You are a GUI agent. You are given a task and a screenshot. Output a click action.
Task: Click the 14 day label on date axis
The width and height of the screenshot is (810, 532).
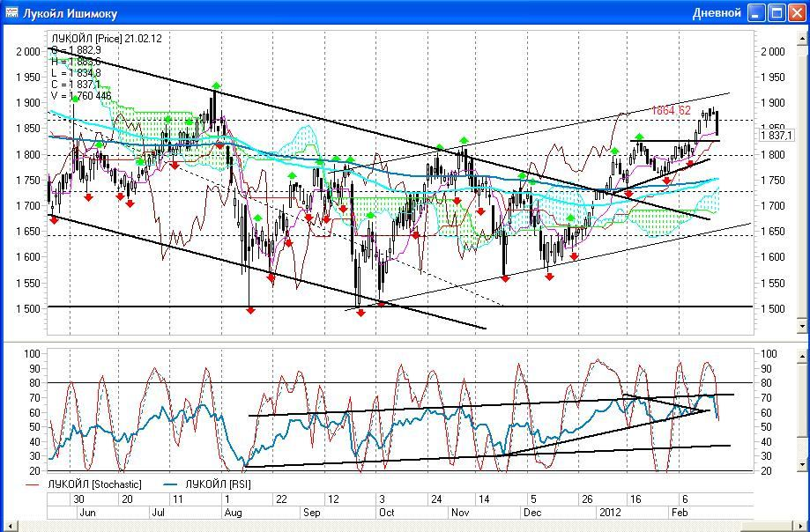point(484,499)
